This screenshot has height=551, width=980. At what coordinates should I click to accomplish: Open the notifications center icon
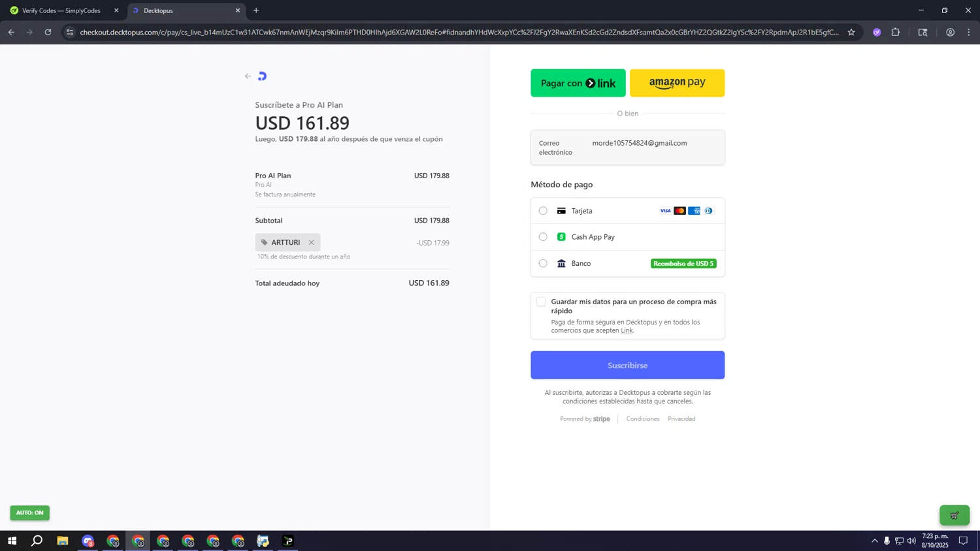tap(963, 541)
